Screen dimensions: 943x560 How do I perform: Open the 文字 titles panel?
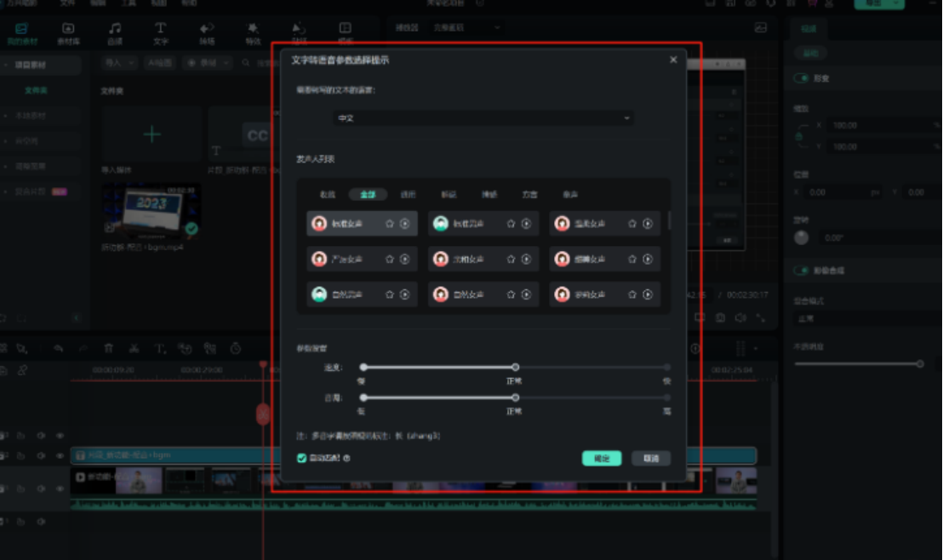coord(161,34)
